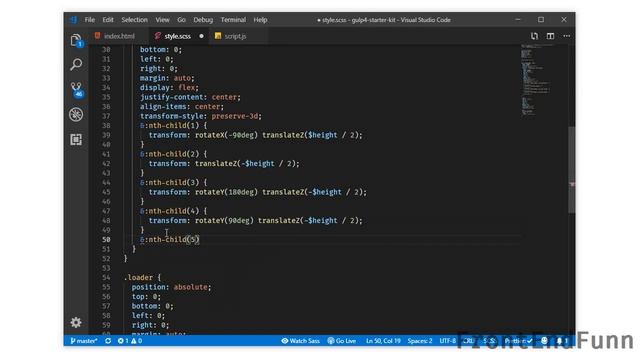Open the File menu
Screen dimensions: 640x360
90,20
